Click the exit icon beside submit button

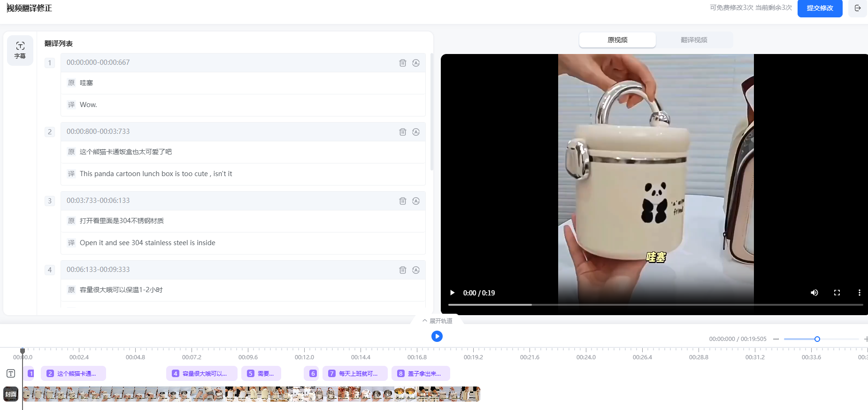(x=858, y=8)
